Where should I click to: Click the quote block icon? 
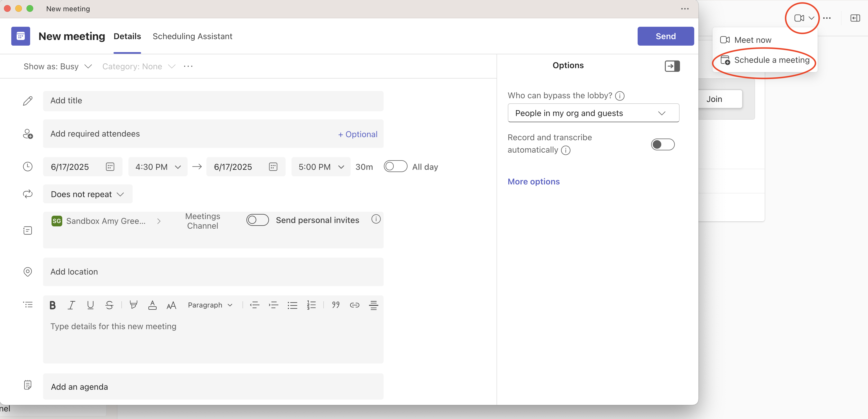point(336,305)
